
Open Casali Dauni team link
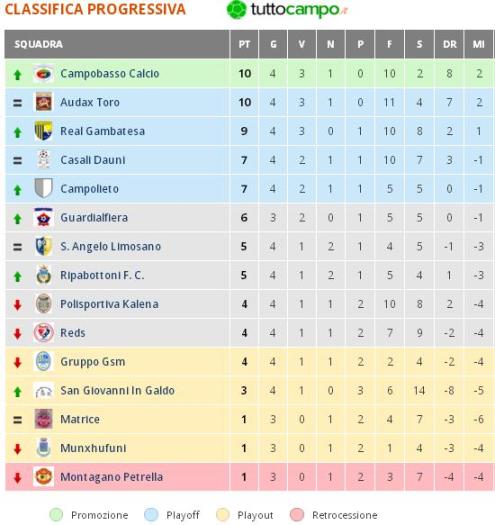click(x=93, y=160)
